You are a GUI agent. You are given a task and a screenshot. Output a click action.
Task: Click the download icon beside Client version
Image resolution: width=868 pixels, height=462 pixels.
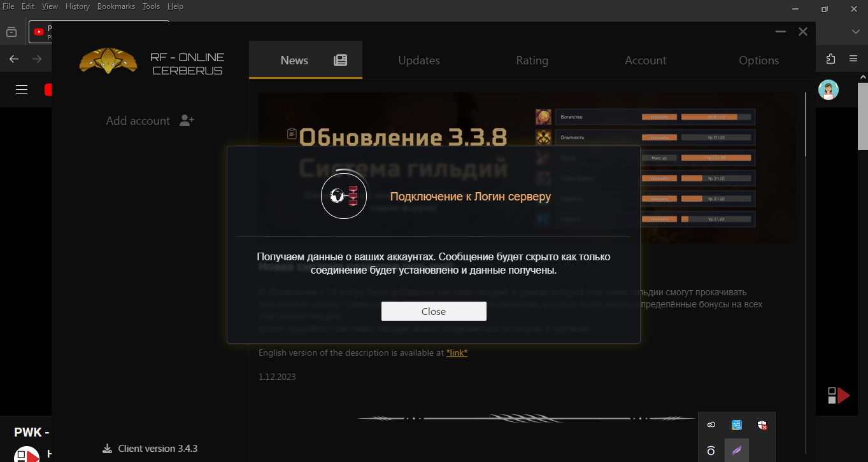point(107,449)
